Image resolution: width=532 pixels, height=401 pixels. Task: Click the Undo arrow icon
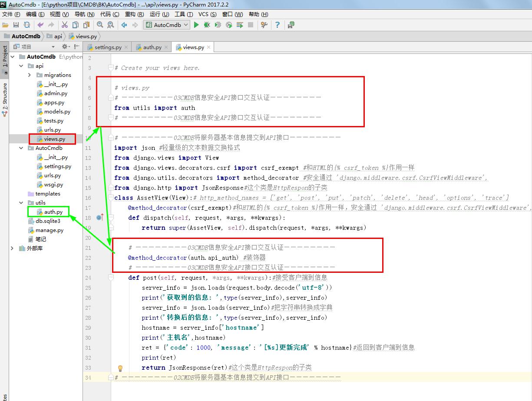(40, 25)
